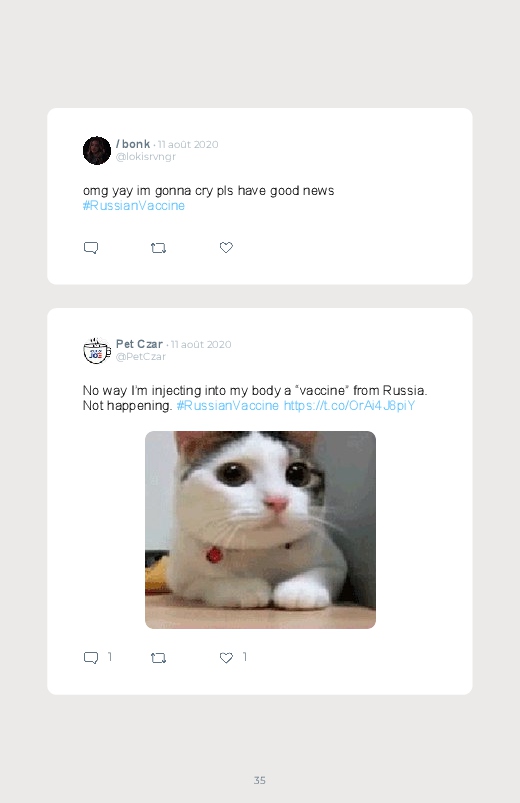Image resolution: width=520 pixels, height=803 pixels.
Task: Click the Pet Czar tweet date 11 août 2020
Action: (201, 345)
